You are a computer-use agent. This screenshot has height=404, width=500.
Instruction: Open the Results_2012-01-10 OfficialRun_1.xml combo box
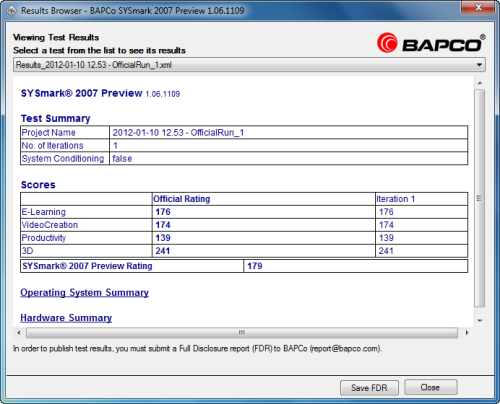tap(249, 65)
